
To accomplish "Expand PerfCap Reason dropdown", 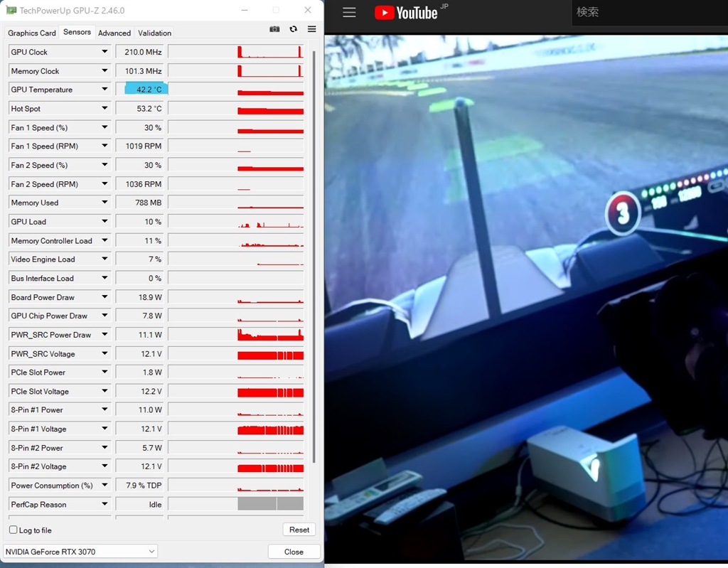I will pyautogui.click(x=105, y=504).
